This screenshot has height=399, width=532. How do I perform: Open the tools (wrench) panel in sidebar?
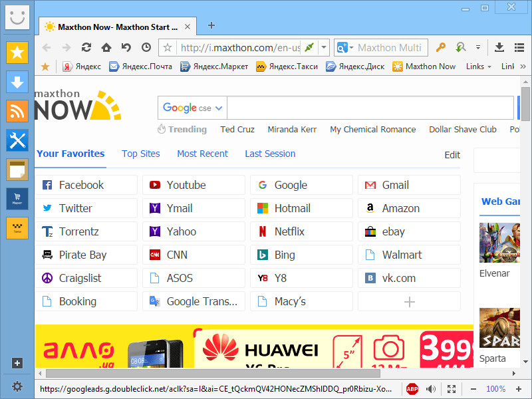[17, 140]
